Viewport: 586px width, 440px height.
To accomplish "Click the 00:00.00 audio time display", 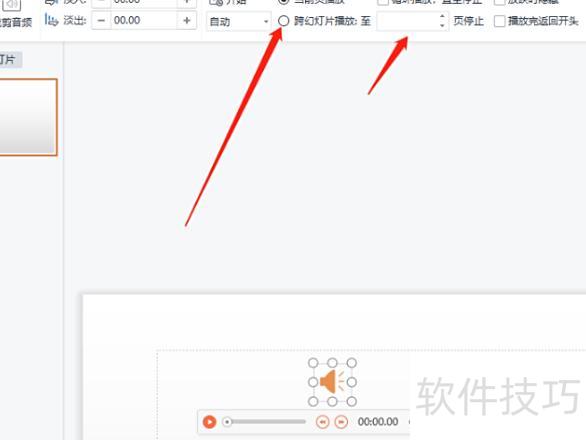I will (378, 422).
